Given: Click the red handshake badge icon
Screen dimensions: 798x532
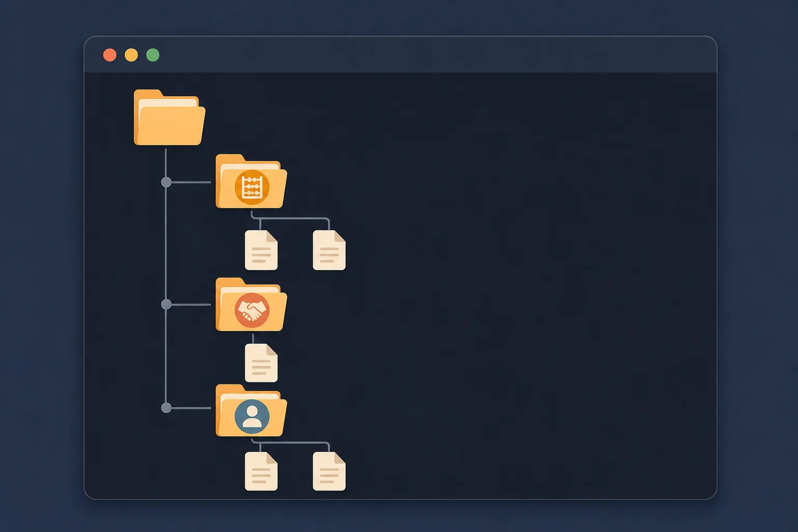Looking at the screenshot, I should [x=252, y=310].
